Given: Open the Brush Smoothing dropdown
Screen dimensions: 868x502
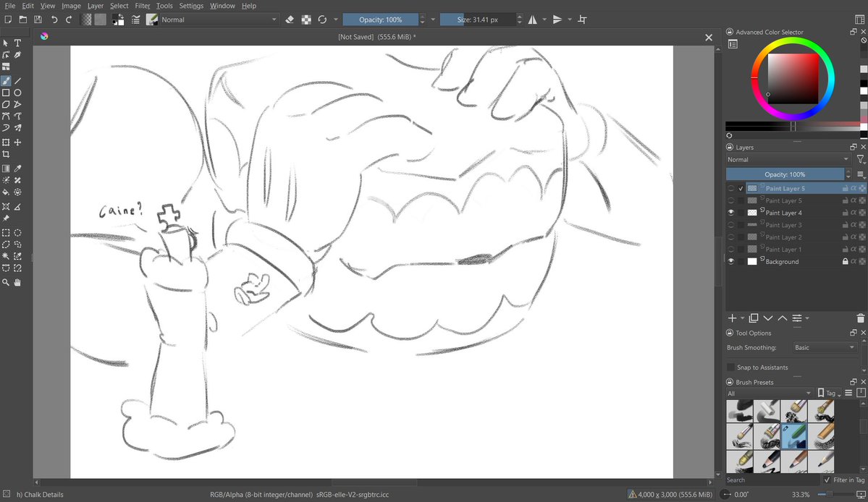Looking at the screenshot, I should click(x=825, y=347).
